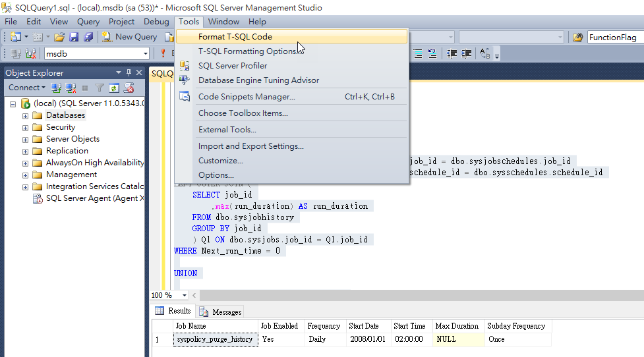Click the Connect query toolbar icon
The height and width of the screenshot is (357, 644).
[16, 54]
